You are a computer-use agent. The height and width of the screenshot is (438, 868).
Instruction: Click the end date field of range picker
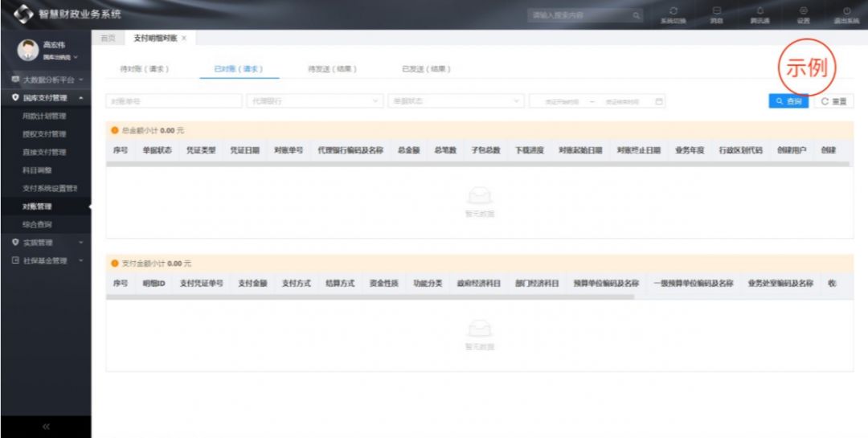[x=622, y=102]
